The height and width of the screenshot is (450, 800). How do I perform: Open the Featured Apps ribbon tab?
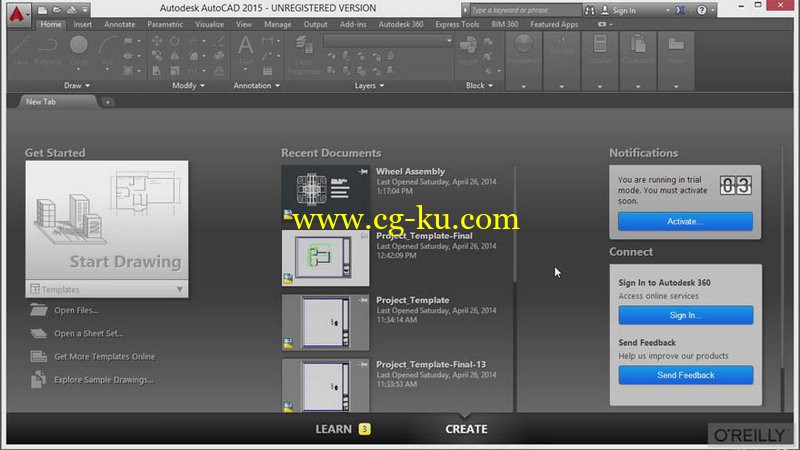coord(554,24)
